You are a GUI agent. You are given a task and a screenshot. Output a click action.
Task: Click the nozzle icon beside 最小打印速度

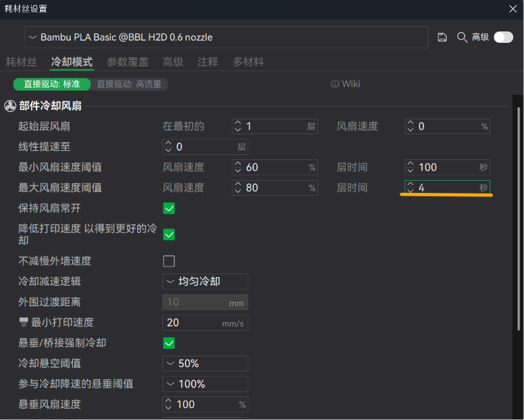[x=24, y=322]
